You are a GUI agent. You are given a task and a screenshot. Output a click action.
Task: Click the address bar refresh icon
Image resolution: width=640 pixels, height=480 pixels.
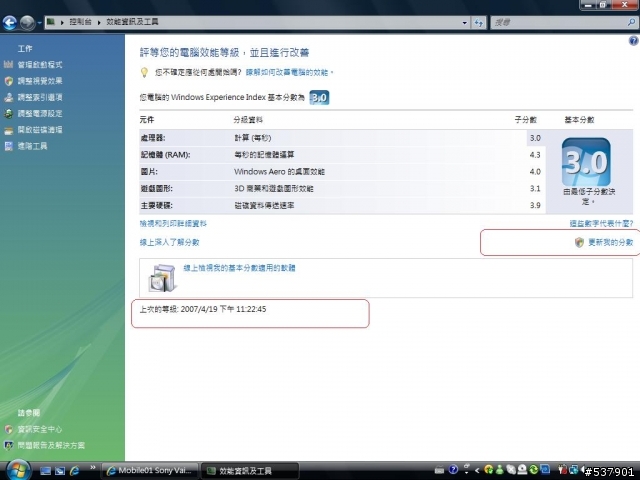pyautogui.click(x=479, y=23)
